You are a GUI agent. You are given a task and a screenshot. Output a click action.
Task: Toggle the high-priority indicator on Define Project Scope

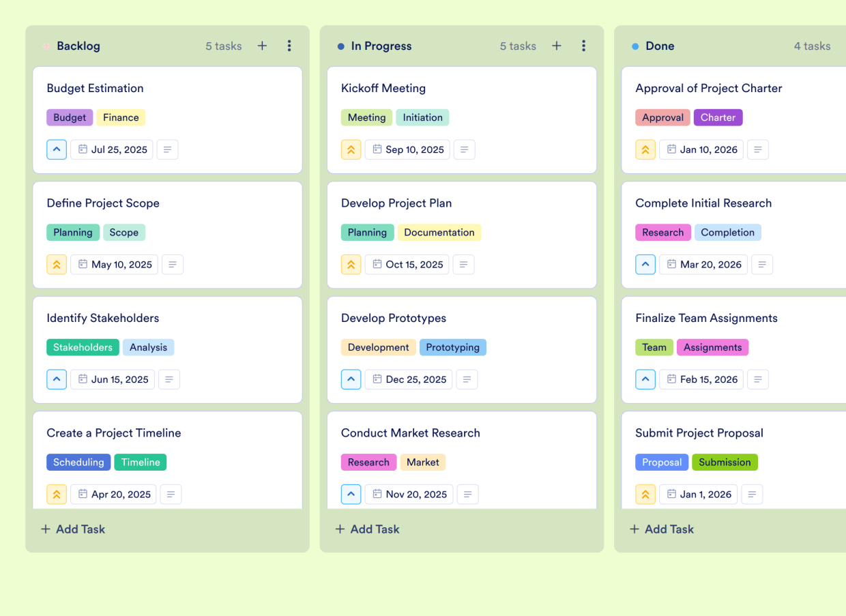pos(57,264)
